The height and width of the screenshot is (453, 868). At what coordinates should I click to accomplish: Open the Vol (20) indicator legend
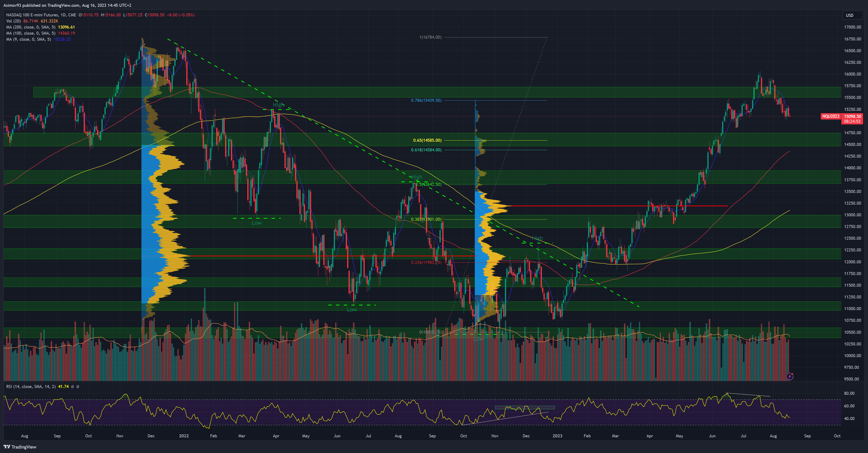tap(14, 21)
